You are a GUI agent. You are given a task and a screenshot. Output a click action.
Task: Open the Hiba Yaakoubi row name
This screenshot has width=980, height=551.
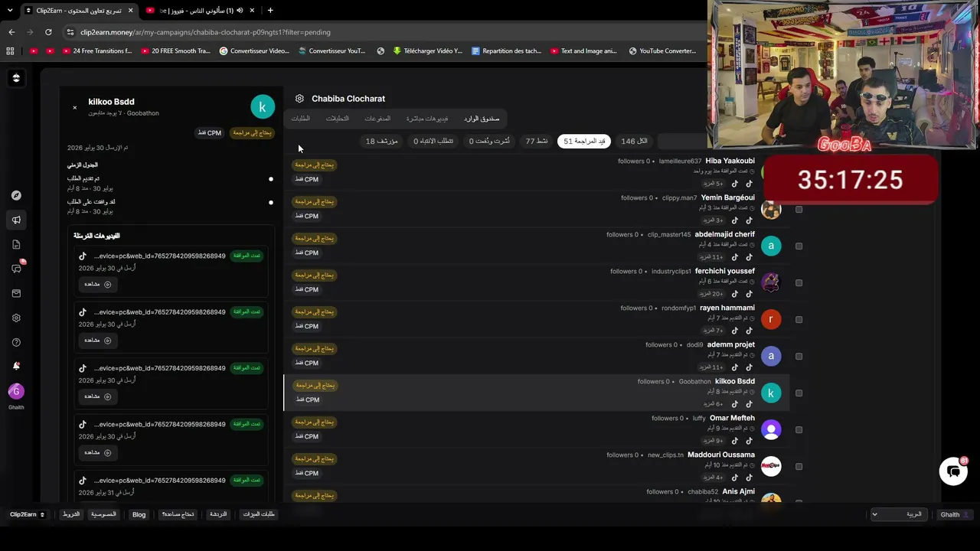(x=730, y=161)
